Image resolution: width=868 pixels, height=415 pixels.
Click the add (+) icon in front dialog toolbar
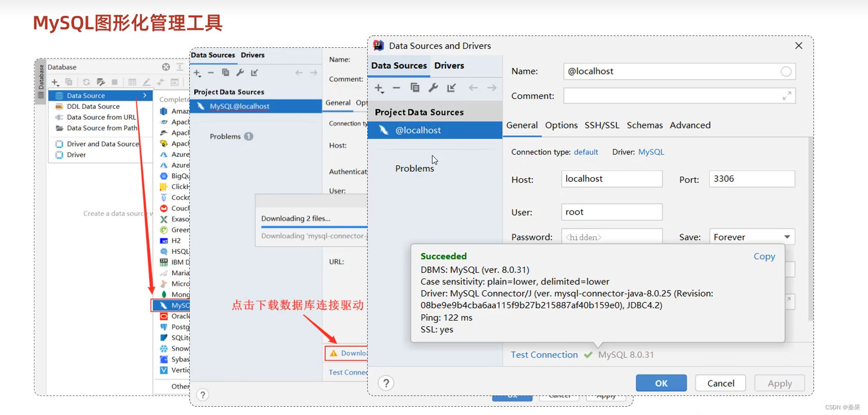point(379,88)
